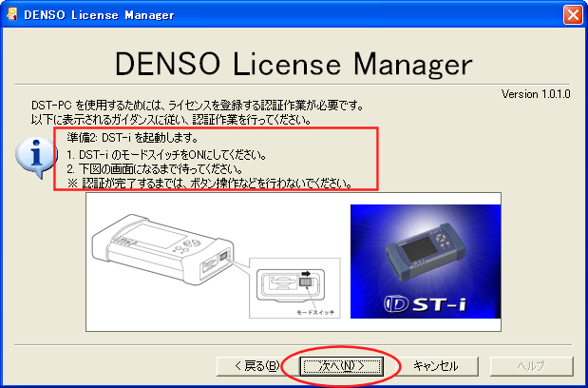
Task: Click the 準備2: DST-i を起動します。 line
Action: click(133, 138)
